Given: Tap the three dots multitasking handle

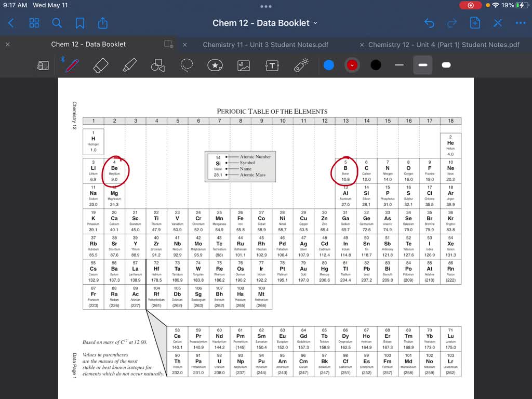Looking at the screenshot, I should pos(266,6).
